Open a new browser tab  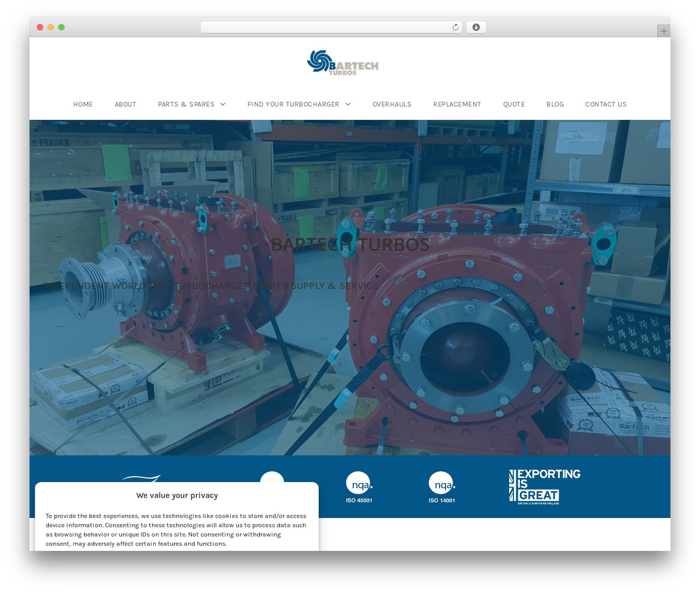[x=663, y=31]
